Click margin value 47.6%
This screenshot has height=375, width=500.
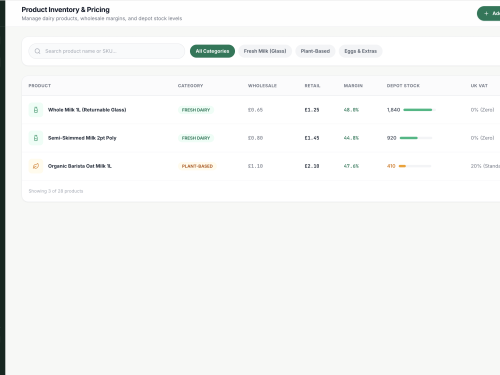pyautogui.click(x=351, y=166)
